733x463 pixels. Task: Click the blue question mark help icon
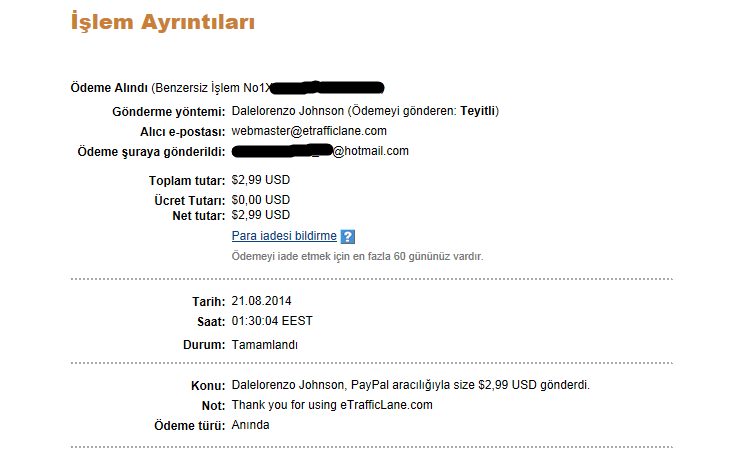pyautogui.click(x=347, y=237)
